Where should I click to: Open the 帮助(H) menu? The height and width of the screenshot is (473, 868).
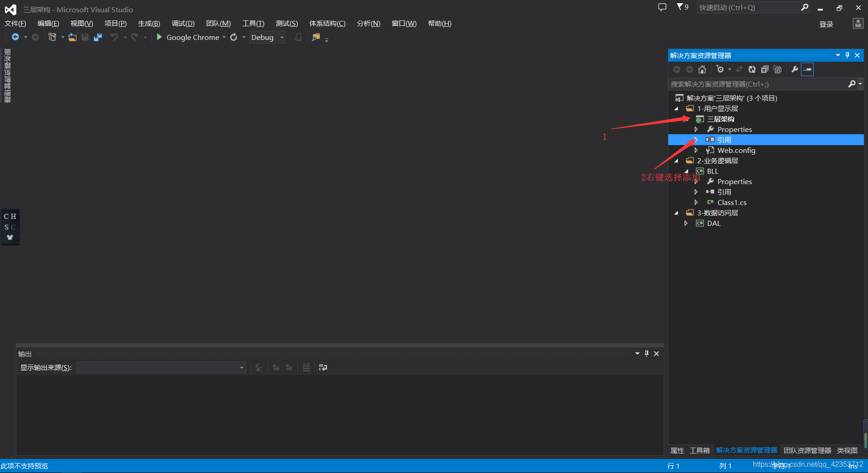point(439,24)
